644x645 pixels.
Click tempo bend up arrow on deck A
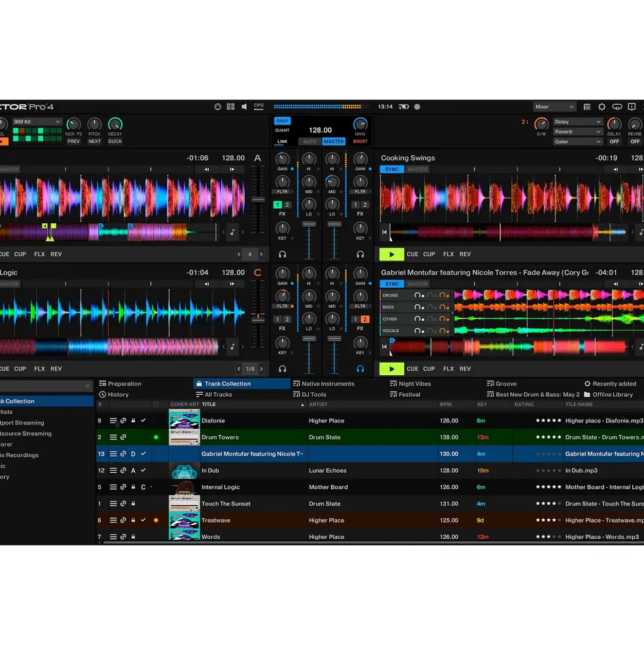click(232, 169)
